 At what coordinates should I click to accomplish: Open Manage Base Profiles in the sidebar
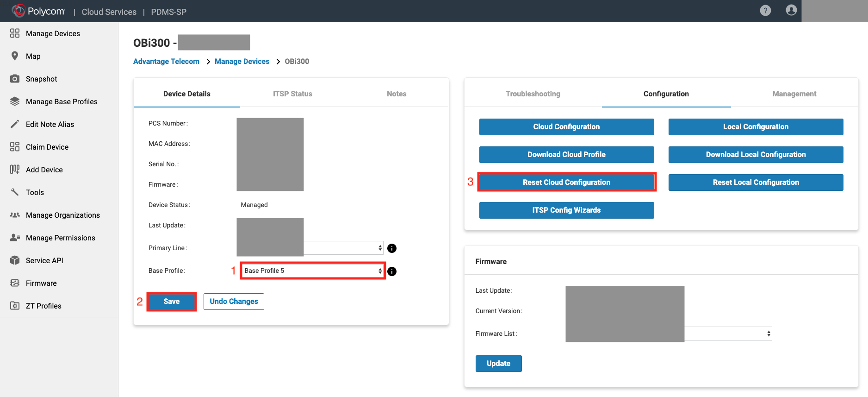[62, 101]
